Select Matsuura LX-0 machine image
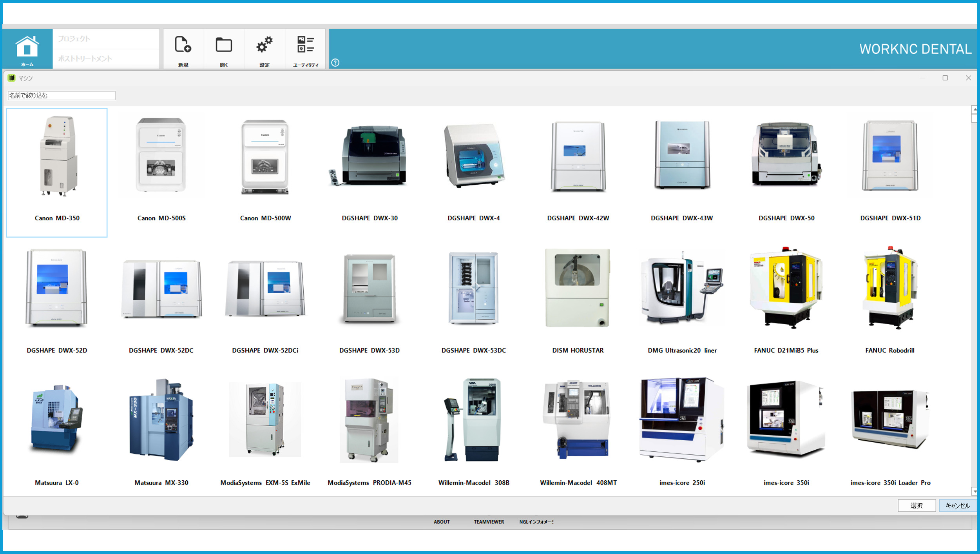The image size is (980, 554). pos(57,418)
